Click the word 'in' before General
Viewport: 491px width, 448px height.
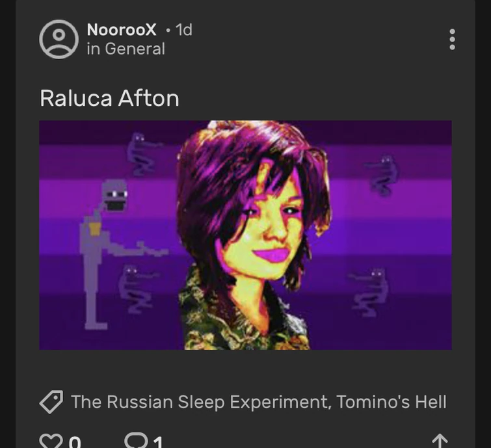click(x=93, y=49)
